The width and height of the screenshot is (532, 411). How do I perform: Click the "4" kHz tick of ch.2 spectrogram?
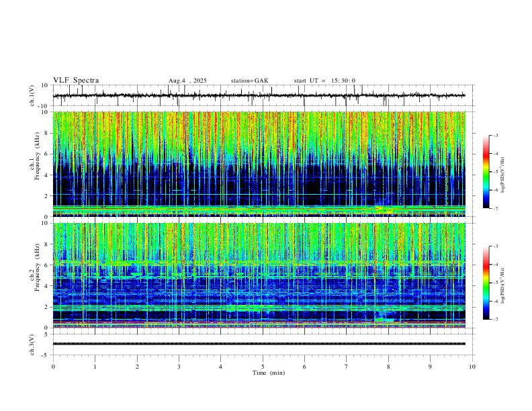pyautogui.click(x=48, y=286)
